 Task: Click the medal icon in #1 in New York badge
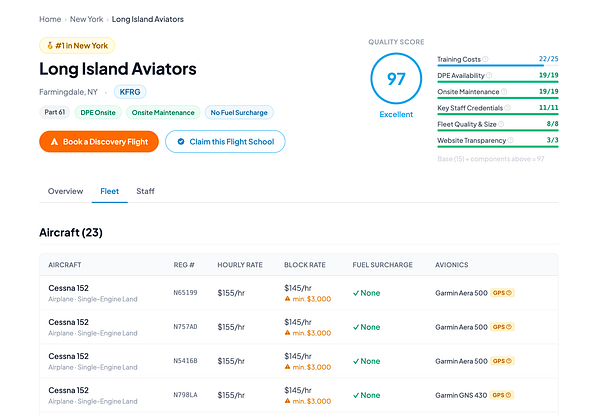(50, 46)
